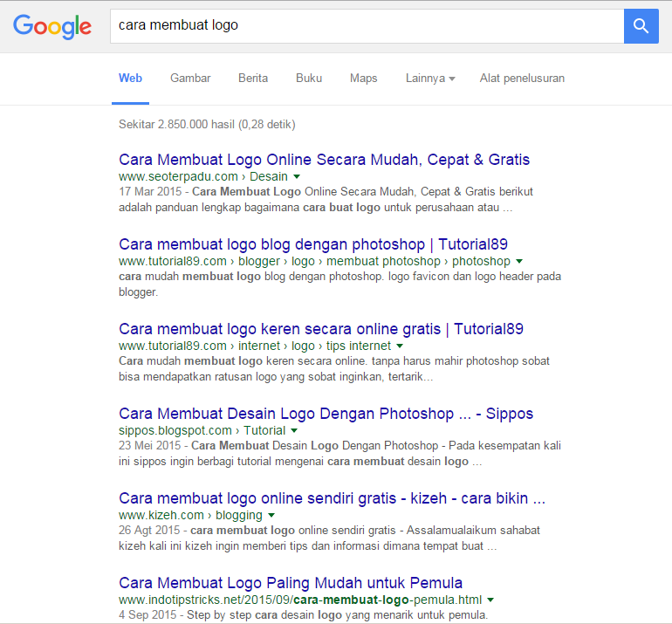Expand arrow after tutorial89.com › photoshop URL
The image size is (672, 624).
pos(519,262)
